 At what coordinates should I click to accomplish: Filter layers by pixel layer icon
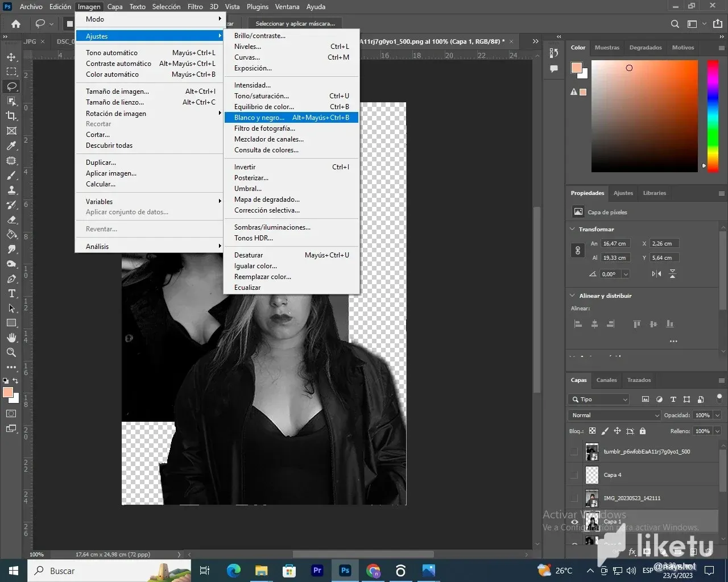pos(646,400)
